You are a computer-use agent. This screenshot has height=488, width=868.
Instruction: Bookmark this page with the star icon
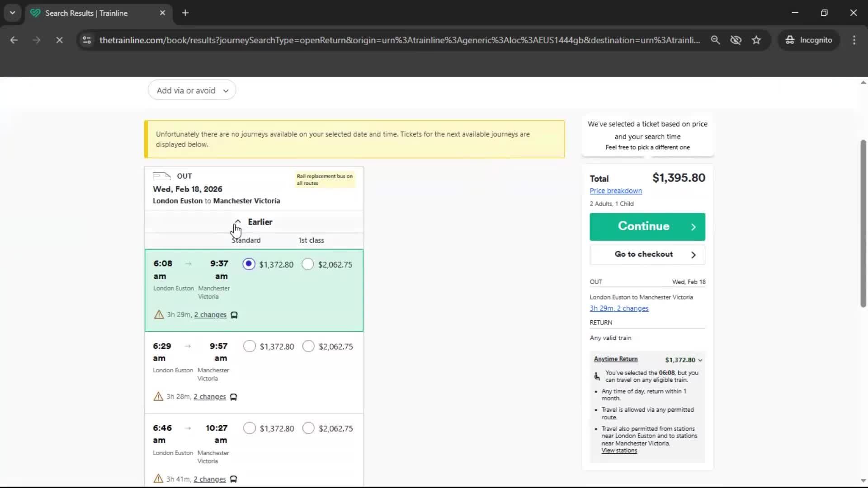coord(756,40)
